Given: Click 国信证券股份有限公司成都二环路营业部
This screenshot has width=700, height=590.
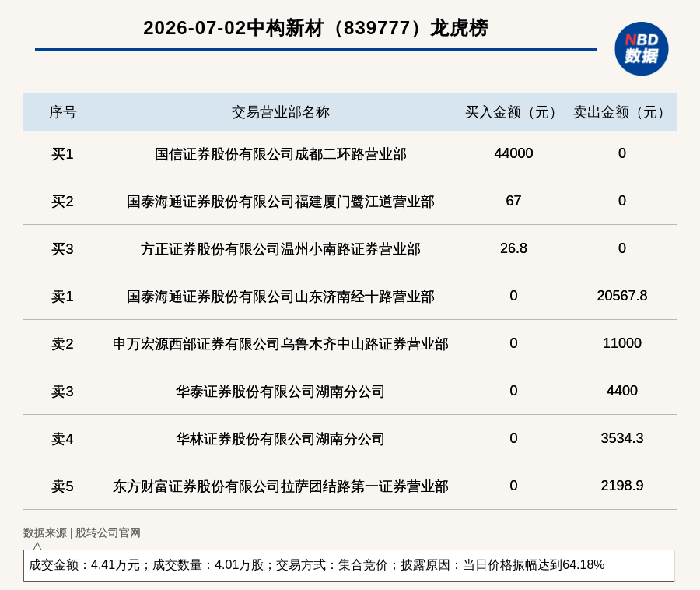Looking at the screenshot, I should [280, 154].
